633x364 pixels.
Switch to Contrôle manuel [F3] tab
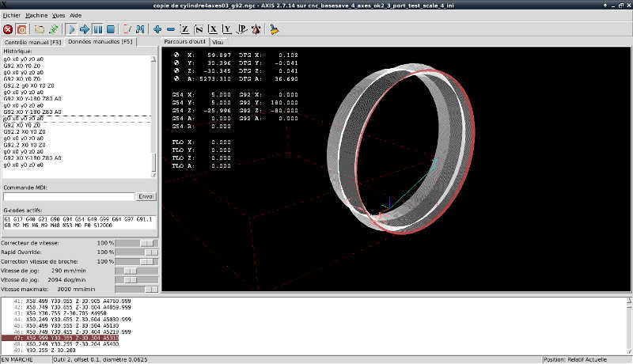(x=33, y=41)
